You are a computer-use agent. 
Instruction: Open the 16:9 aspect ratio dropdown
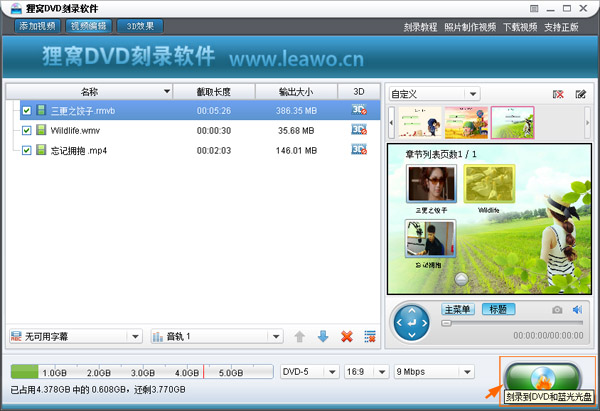382,372
